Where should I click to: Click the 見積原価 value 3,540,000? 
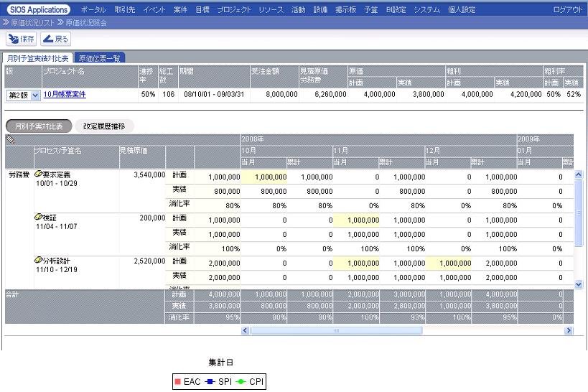coord(149,174)
